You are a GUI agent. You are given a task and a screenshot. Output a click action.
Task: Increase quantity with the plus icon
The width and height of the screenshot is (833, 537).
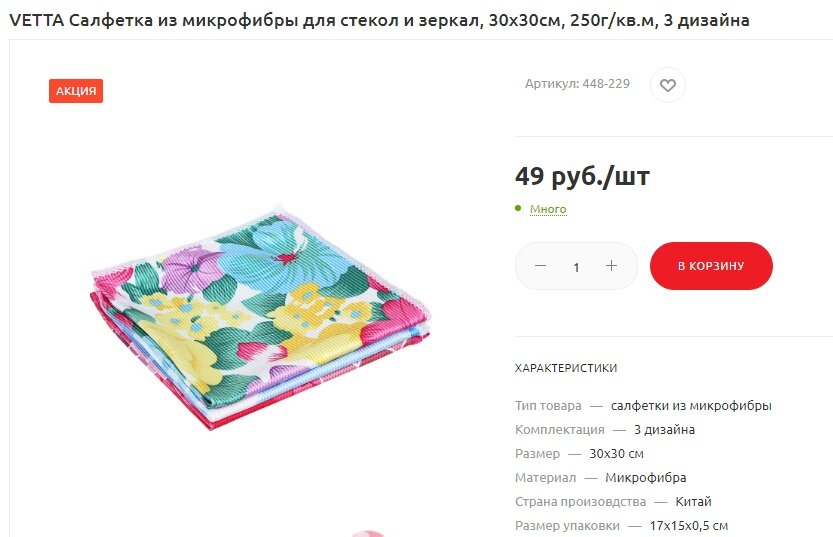[611, 266]
